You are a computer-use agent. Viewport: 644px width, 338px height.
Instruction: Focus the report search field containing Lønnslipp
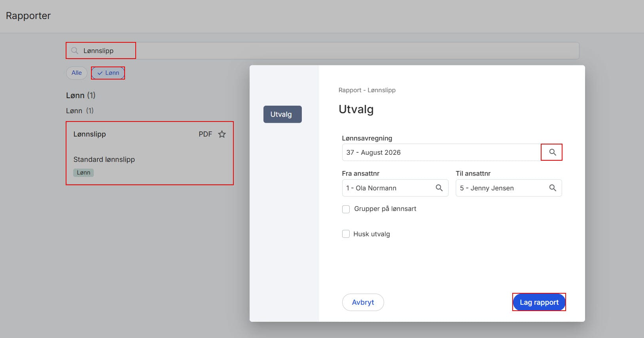click(322, 51)
